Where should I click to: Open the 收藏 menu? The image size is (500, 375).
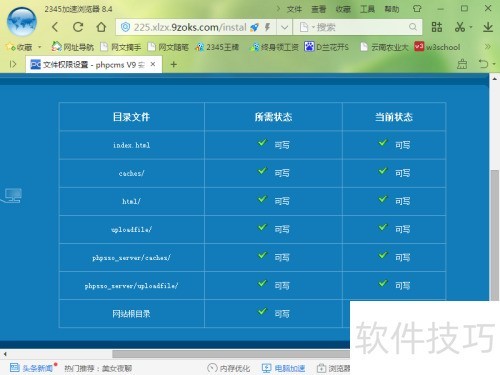343,9
